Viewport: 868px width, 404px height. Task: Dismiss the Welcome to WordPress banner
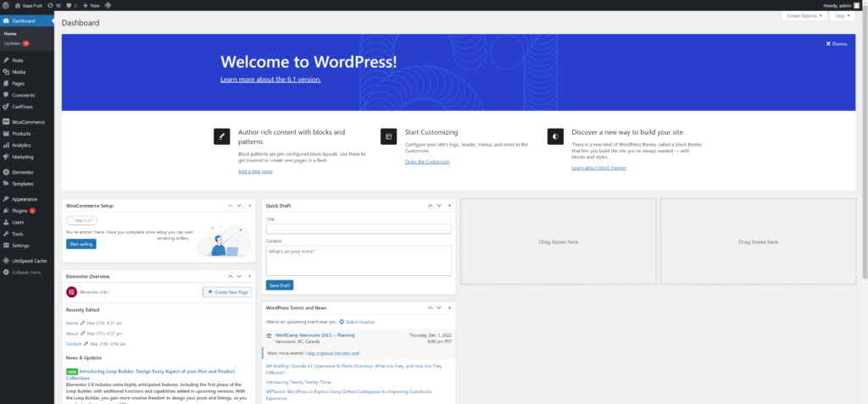837,44
